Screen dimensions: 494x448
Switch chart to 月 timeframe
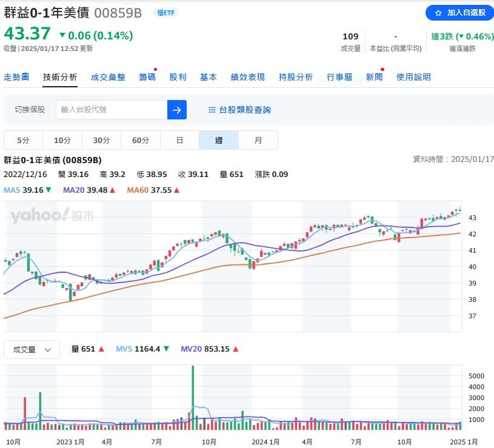[x=258, y=139]
